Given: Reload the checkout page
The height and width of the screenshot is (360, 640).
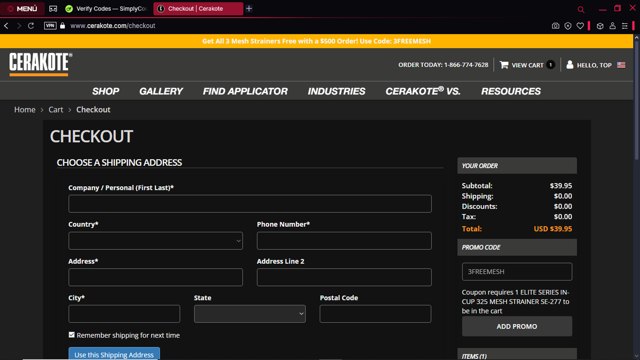Looking at the screenshot, I should coord(31,26).
